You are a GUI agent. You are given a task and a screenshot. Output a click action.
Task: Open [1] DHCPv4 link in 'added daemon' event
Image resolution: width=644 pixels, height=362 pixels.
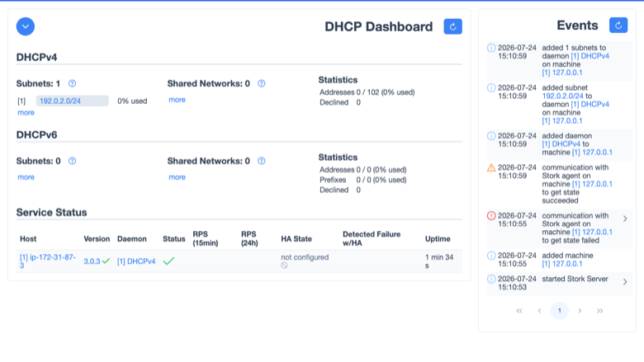coord(561,144)
